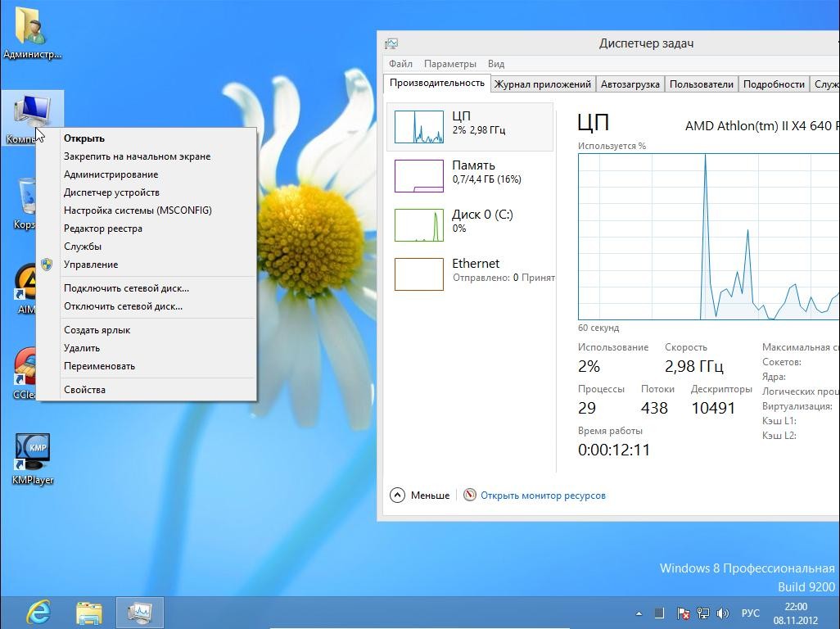
Task: Open Internet Explorer from the taskbar
Action: (x=38, y=612)
